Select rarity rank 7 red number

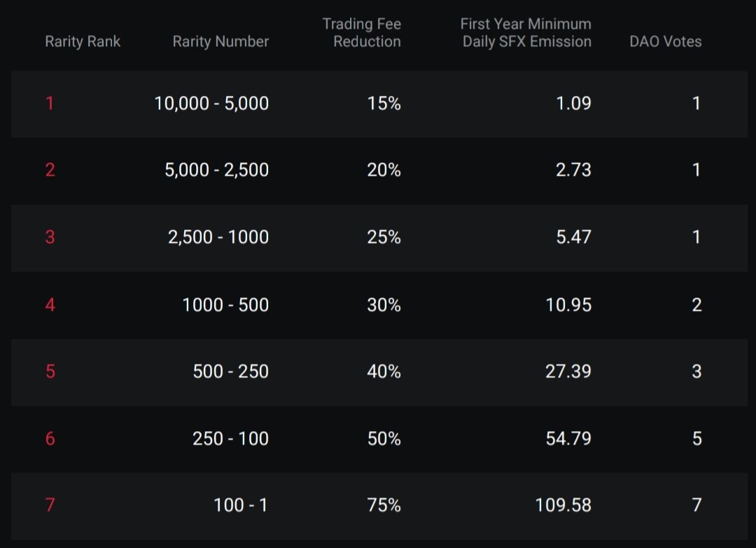(x=50, y=505)
